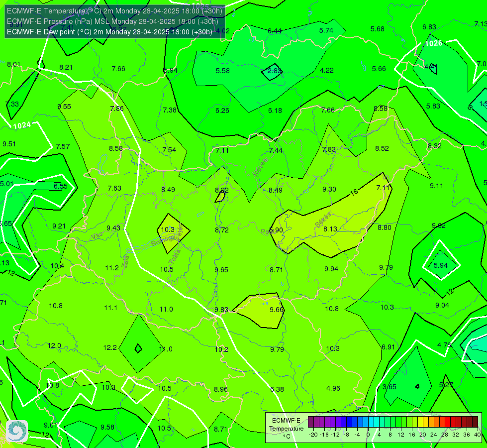Click the 8.52 dew point value
Screen dimensions: 487x448
point(382,149)
